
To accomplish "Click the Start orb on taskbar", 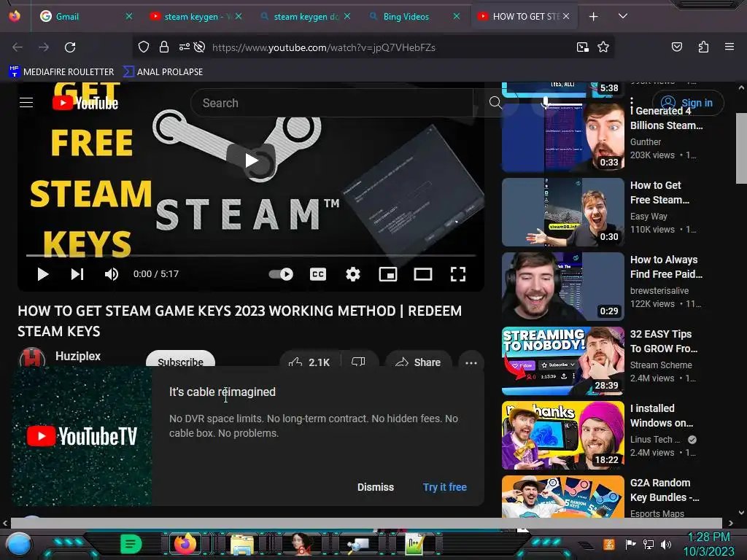I will tap(18, 544).
